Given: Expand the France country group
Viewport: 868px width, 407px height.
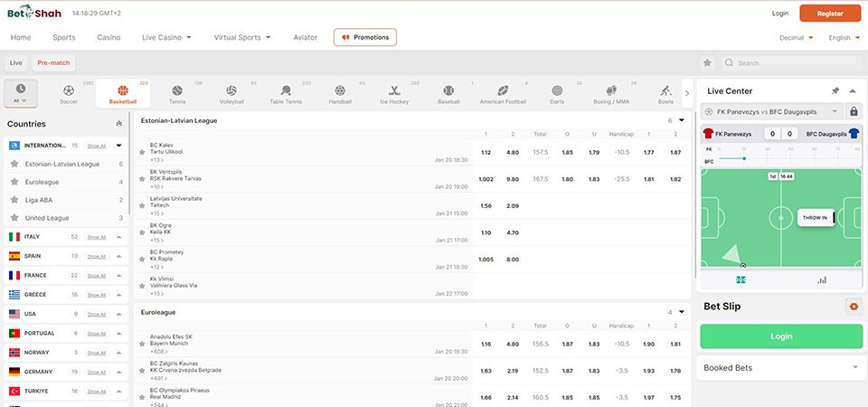Looking at the screenshot, I should tap(118, 276).
